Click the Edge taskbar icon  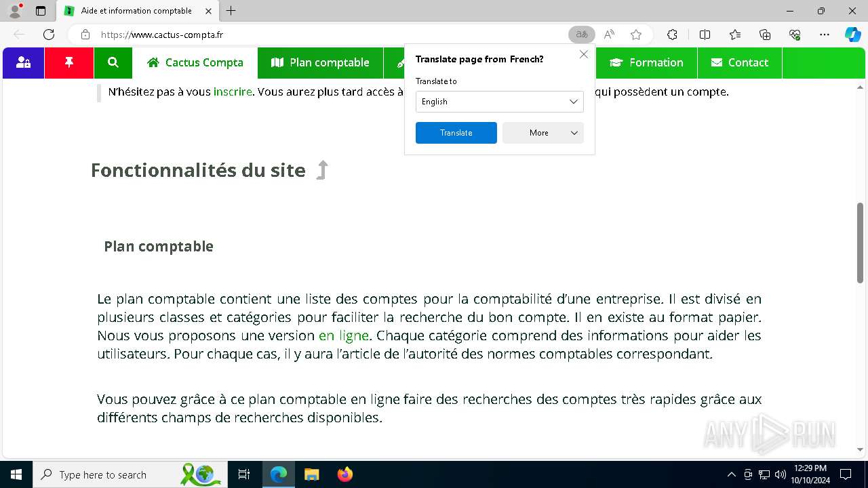(x=279, y=474)
